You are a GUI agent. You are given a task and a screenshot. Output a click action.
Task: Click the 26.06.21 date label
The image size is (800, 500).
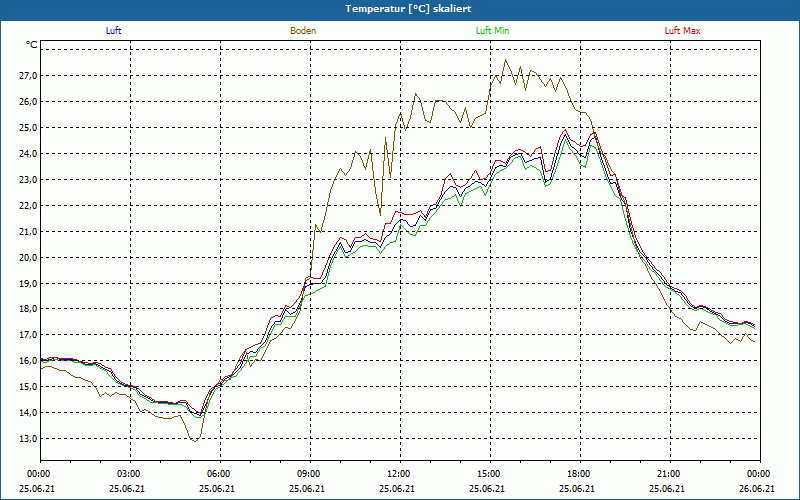757,488
